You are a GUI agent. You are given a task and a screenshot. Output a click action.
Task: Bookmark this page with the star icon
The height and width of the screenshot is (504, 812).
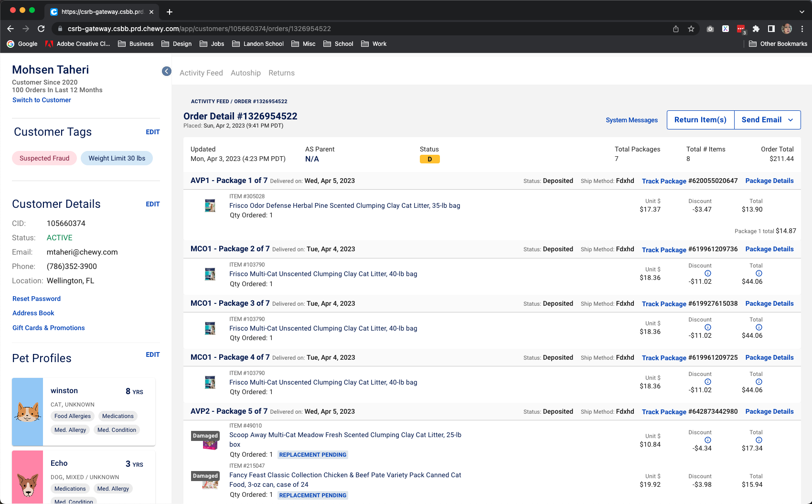point(691,29)
